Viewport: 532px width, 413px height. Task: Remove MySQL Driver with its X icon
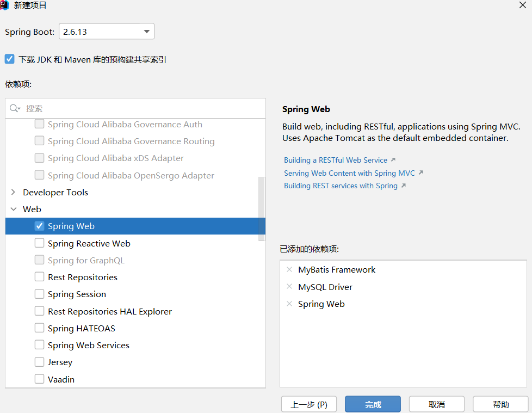click(289, 286)
